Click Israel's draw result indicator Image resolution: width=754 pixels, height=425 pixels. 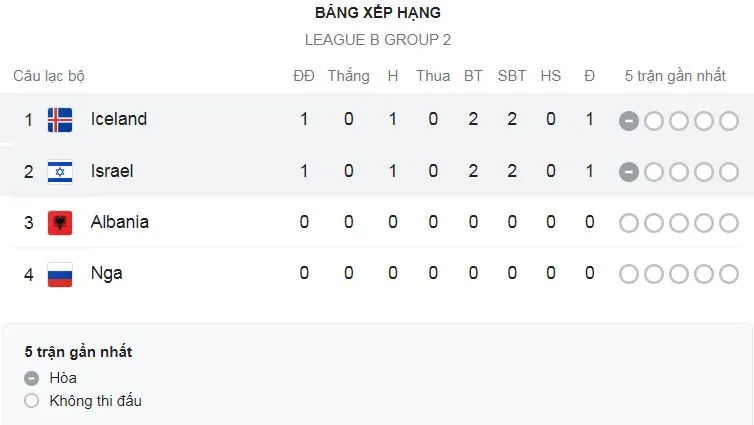[x=628, y=171]
